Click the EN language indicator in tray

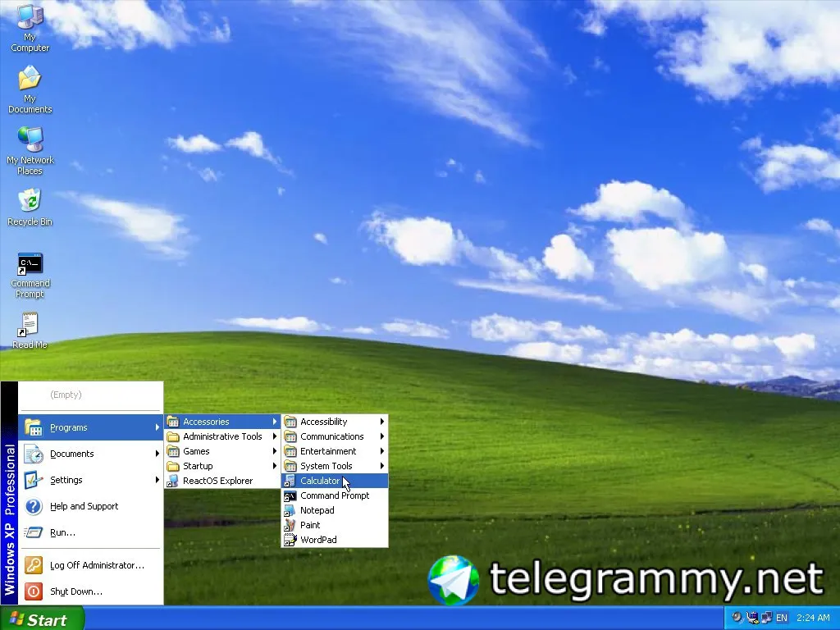pos(782,618)
